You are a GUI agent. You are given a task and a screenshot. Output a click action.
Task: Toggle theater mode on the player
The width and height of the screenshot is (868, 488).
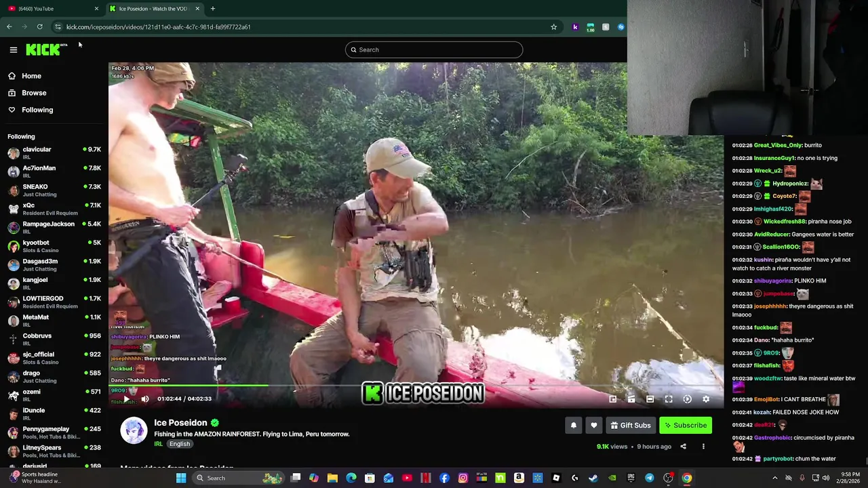tap(650, 399)
